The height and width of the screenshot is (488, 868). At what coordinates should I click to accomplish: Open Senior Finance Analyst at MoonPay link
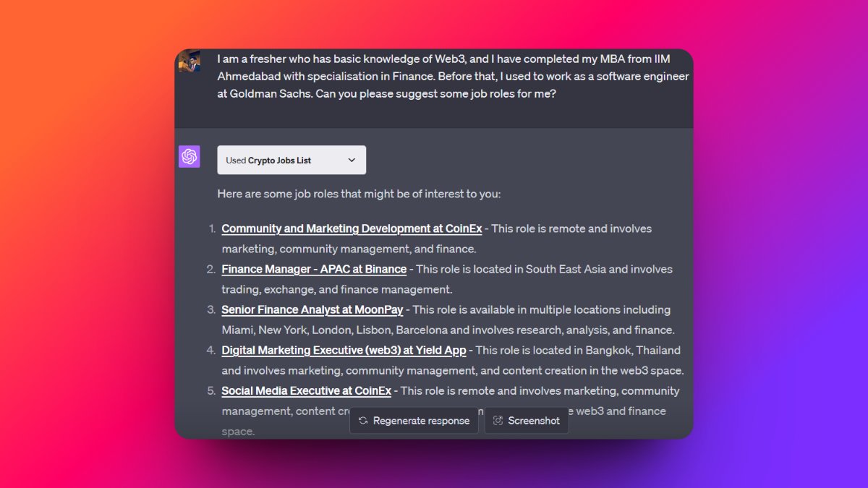(x=312, y=309)
